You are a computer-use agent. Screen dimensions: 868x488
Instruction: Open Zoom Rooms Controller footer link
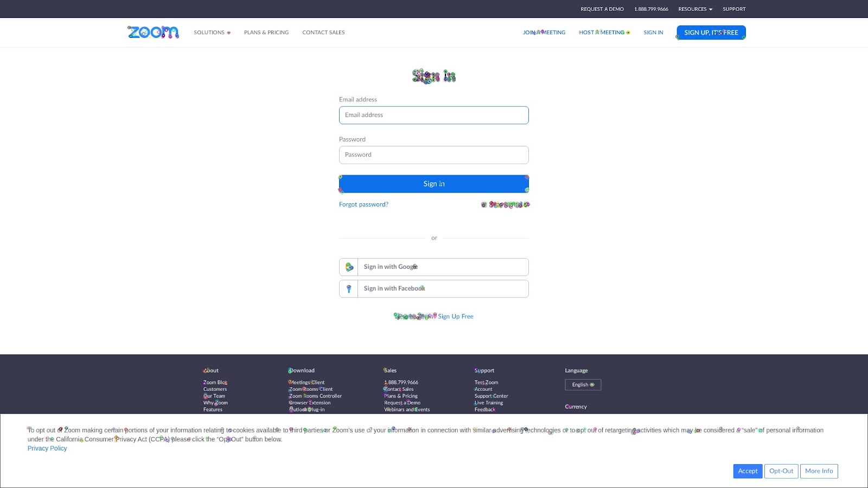pyautogui.click(x=315, y=396)
